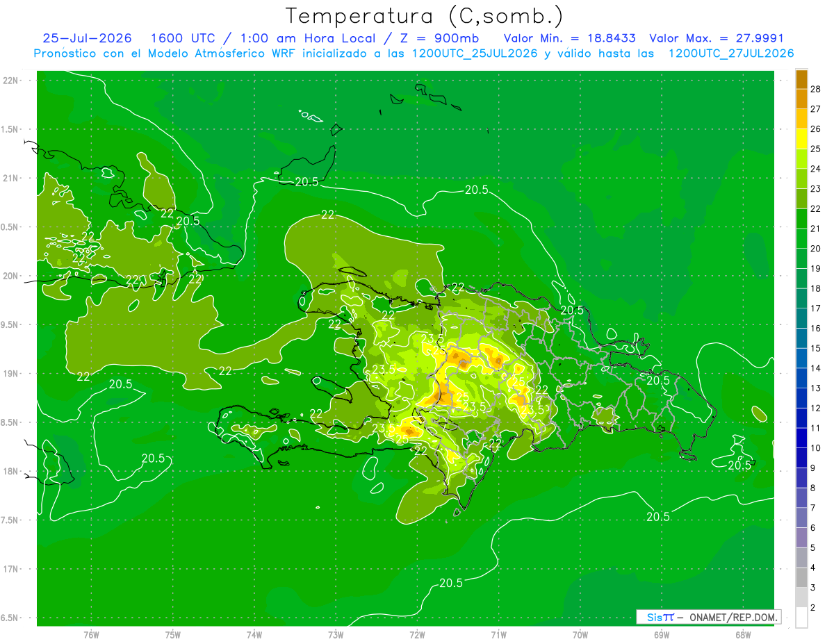Click the gray colorbar swatch between 3 and 4
Screen dimensions: 834x644
click(x=801, y=577)
